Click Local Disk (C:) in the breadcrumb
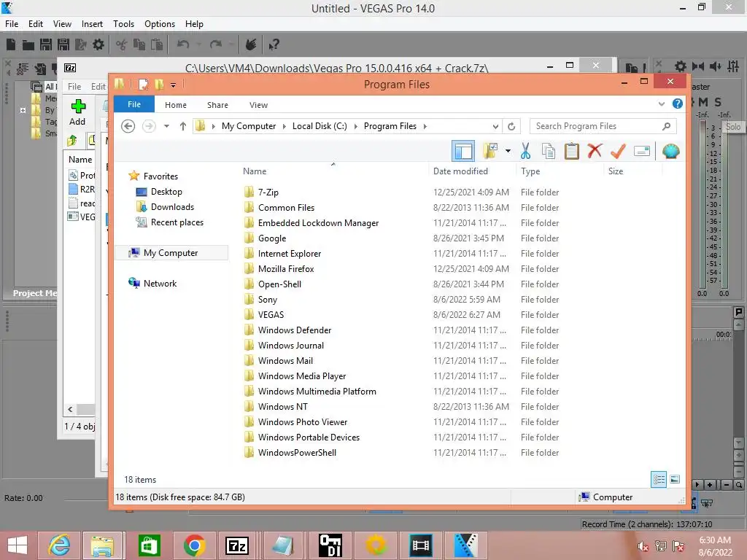Viewport: 747px width, 560px height. [320, 126]
